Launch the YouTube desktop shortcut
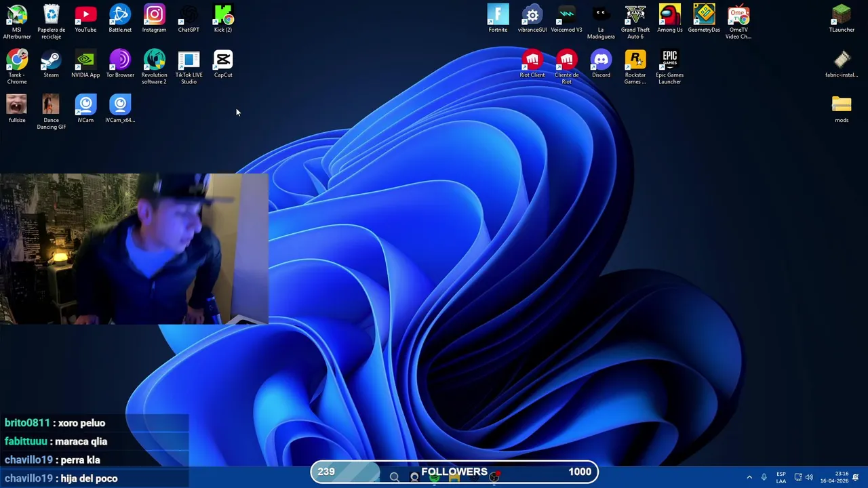 [85, 19]
